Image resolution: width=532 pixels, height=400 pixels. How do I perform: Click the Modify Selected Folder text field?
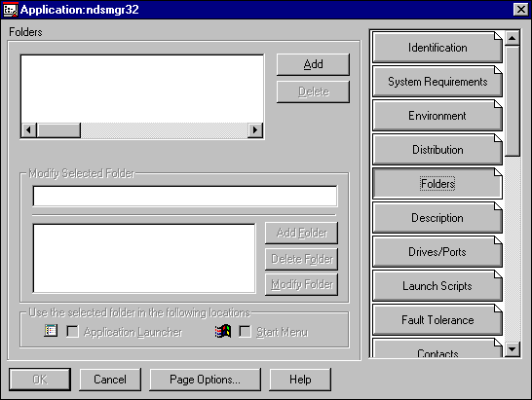(185, 196)
